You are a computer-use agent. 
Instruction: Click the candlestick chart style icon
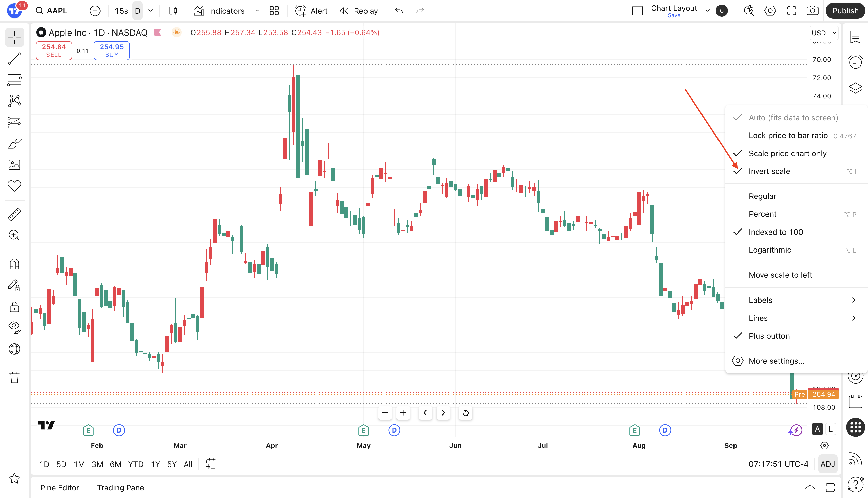(173, 11)
